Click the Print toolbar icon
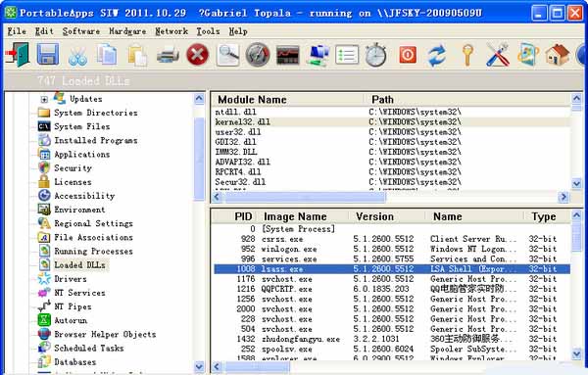Screen dimensions: 588x375 [x=168, y=56]
